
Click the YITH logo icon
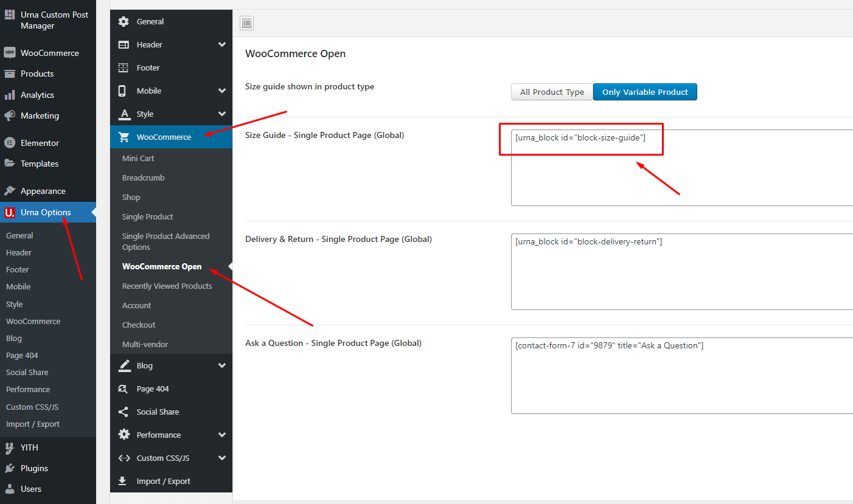(x=10, y=447)
